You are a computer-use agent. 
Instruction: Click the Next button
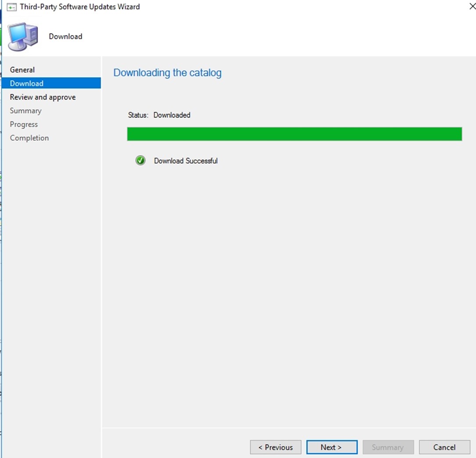pyautogui.click(x=332, y=447)
